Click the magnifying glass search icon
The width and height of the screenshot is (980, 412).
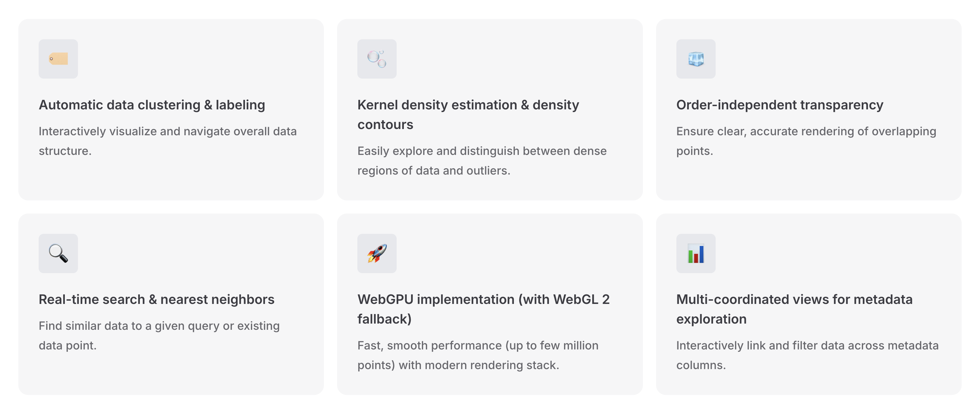pos(58,253)
